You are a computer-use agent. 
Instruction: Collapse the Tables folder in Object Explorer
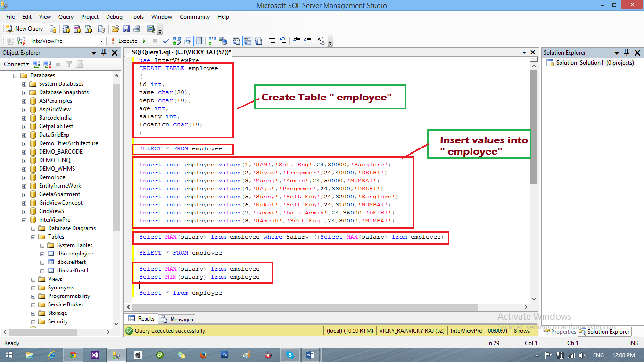(33, 236)
